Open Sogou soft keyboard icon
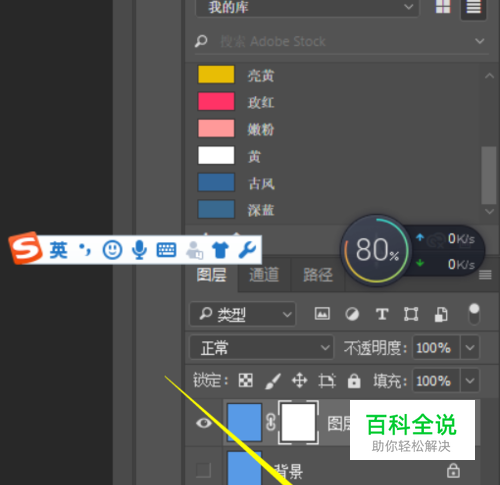 tap(166, 250)
